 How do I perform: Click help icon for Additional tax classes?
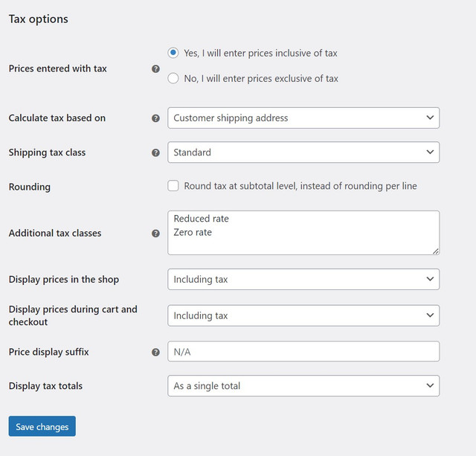155,233
